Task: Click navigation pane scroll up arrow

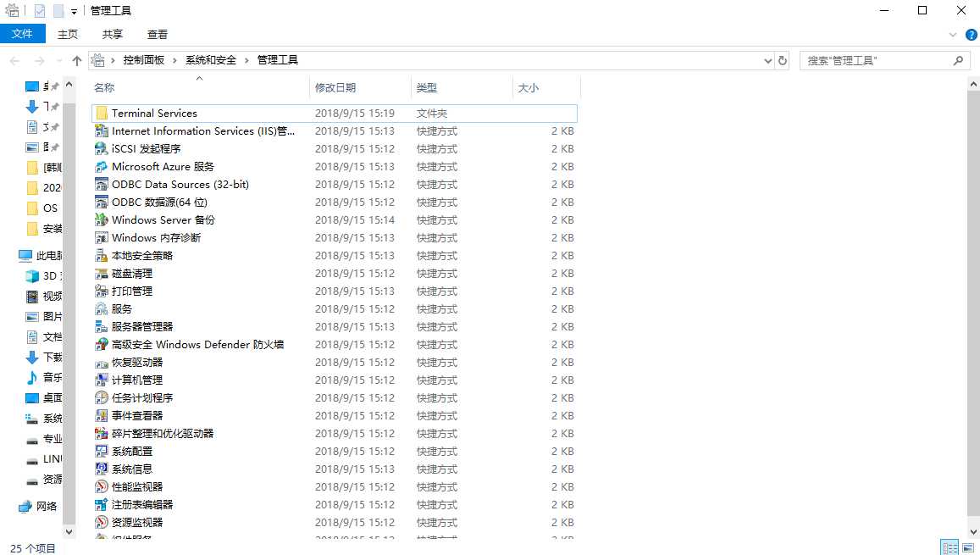Action: coord(69,84)
